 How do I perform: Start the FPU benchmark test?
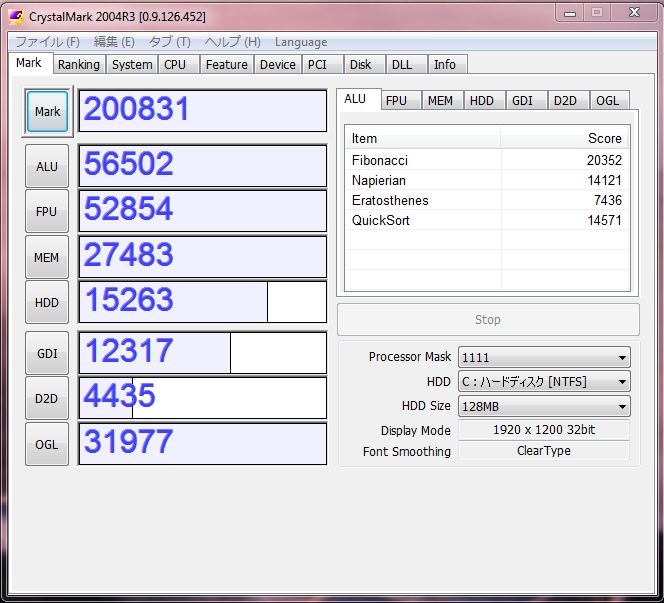tap(47, 211)
